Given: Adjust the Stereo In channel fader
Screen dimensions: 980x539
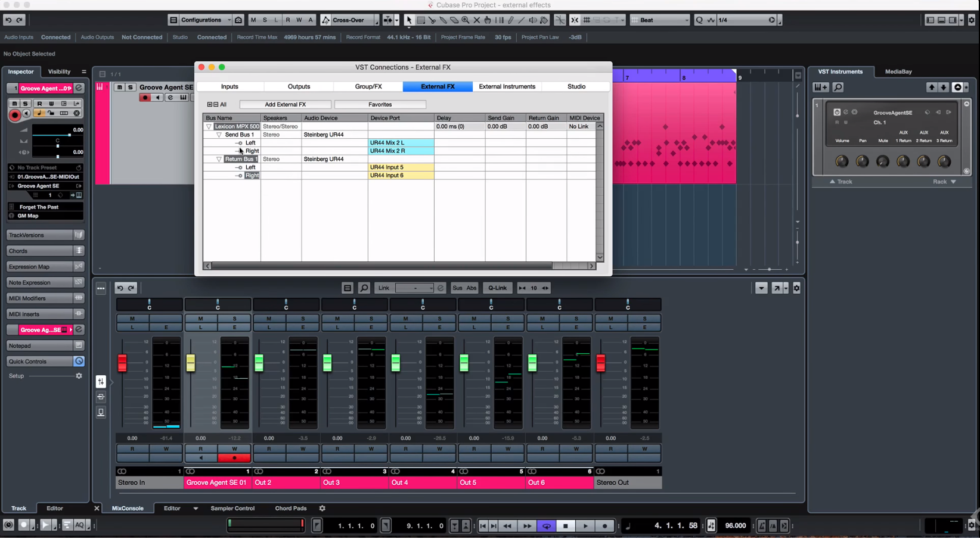Looking at the screenshot, I should [122, 363].
